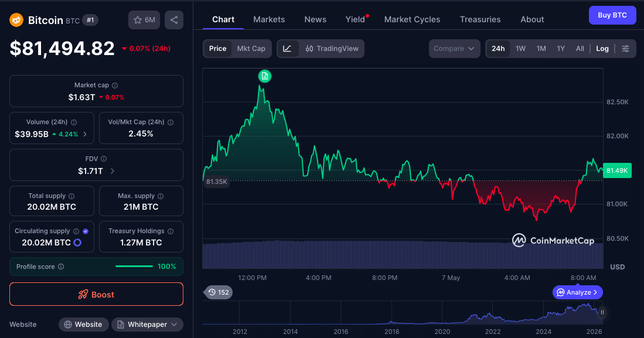
Task: Click the Circulating supply info icon
Action: (76, 231)
